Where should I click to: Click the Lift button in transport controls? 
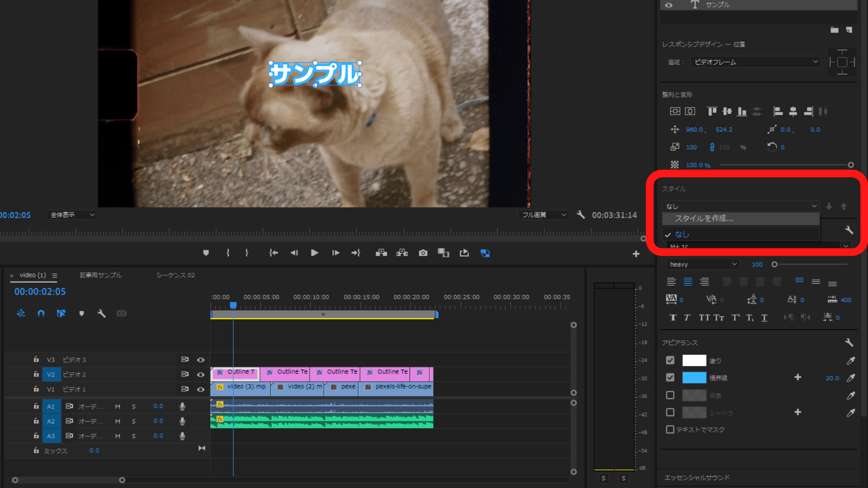(x=381, y=253)
